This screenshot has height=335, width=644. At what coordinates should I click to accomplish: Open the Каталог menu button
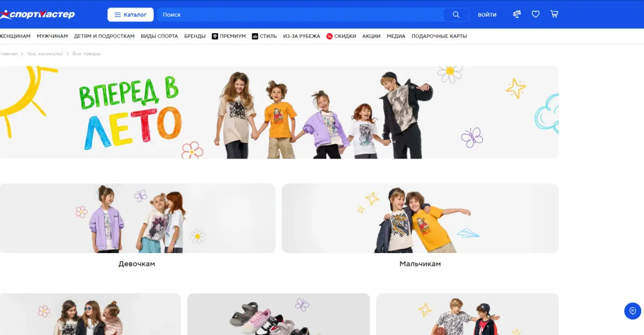tap(130, 14)
